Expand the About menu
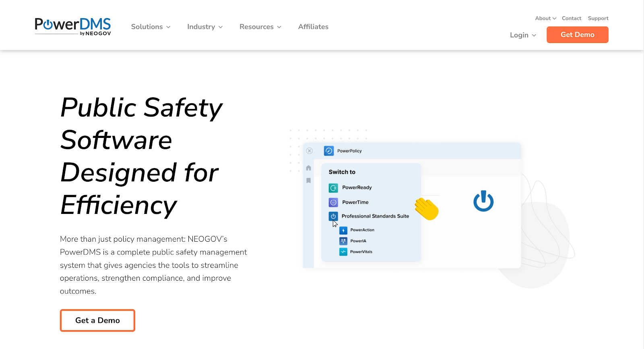Image resolution: width=644 pixels, height=349 pixels. coord(545,18)
